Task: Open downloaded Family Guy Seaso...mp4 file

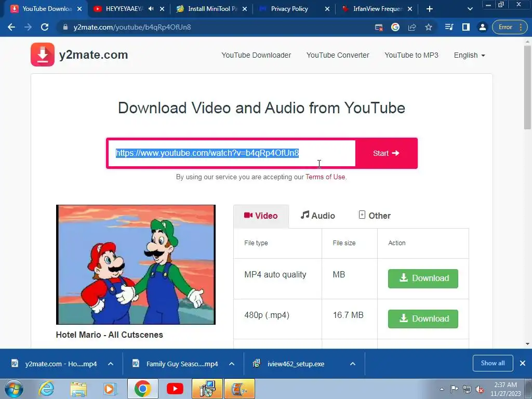Action: [176, 364]
